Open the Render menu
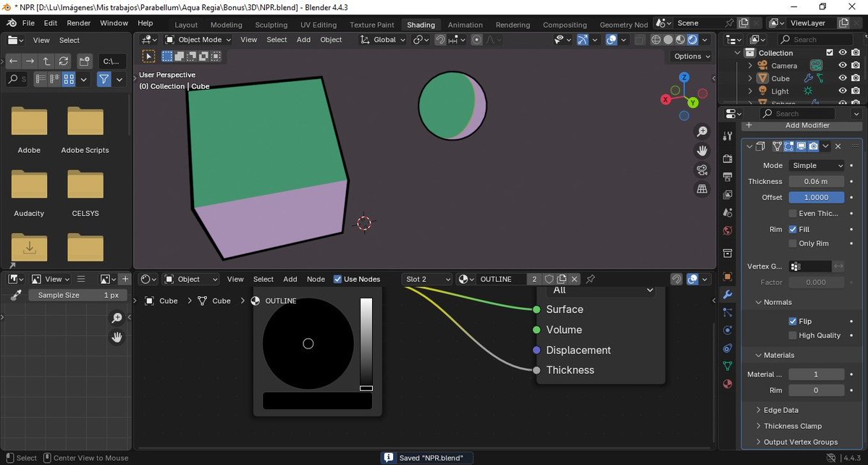The image size is (868, 465). pos(79,23)
